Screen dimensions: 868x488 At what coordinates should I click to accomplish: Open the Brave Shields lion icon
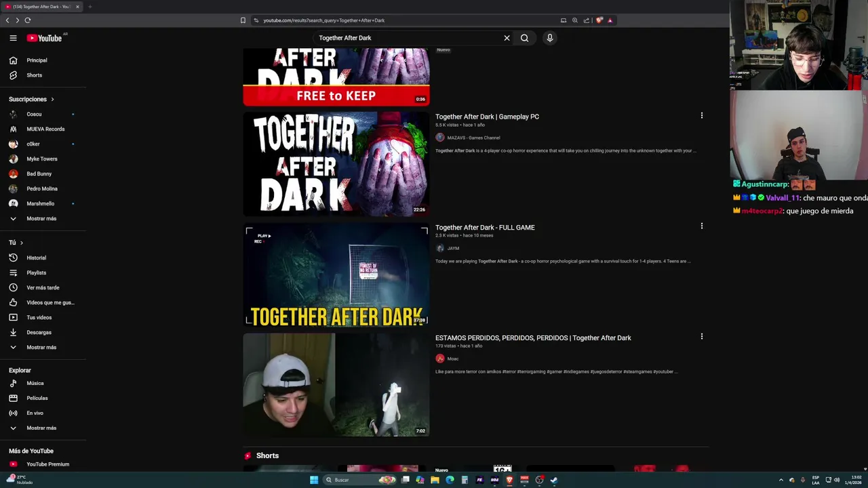599,20
